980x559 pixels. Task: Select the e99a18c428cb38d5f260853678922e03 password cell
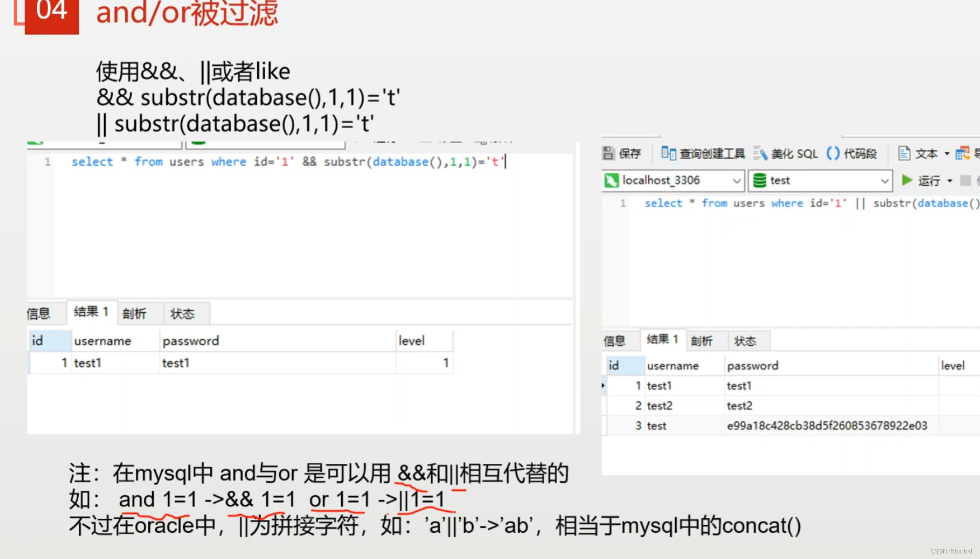(x=831, y=426)
